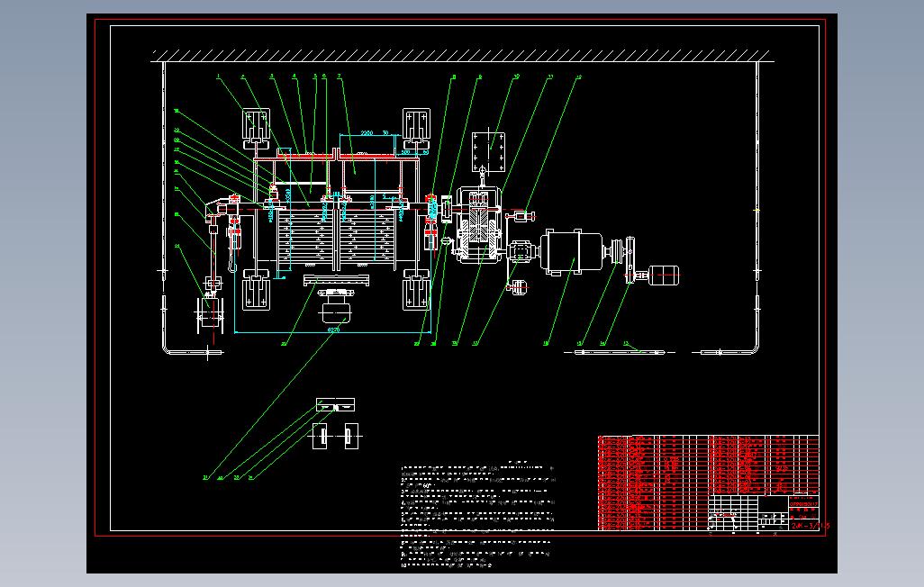Click balloon number 18 below the motor
Image resolution: width=924 pixels, height=587 pixels.
click(546, 343)
